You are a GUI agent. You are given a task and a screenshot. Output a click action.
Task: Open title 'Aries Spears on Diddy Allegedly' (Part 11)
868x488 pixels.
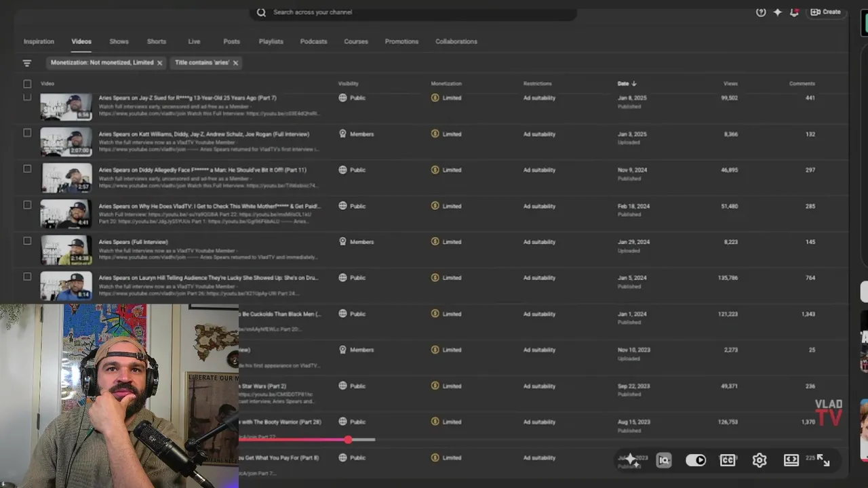coord(202,170)
